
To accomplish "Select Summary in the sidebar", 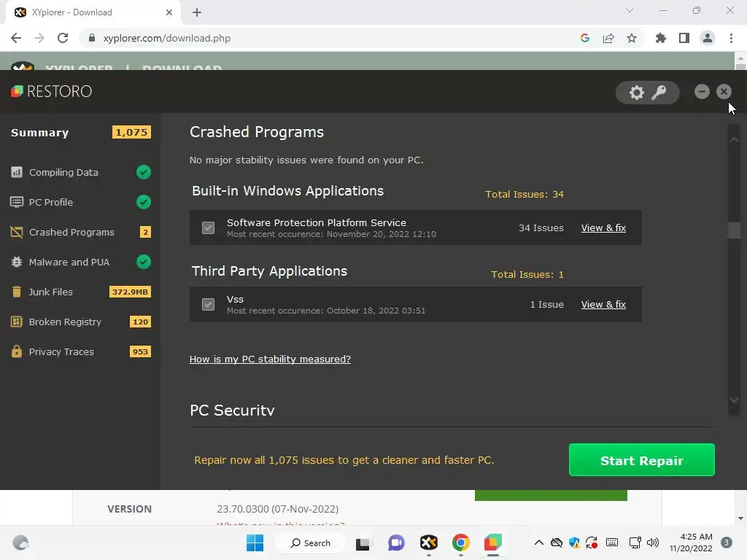I will click(40, 133).
